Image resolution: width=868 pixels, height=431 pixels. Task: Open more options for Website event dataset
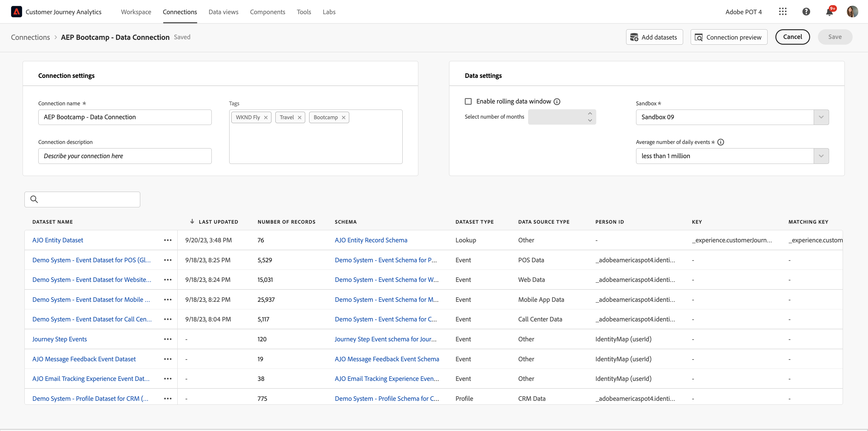click(x=168, y=279)
